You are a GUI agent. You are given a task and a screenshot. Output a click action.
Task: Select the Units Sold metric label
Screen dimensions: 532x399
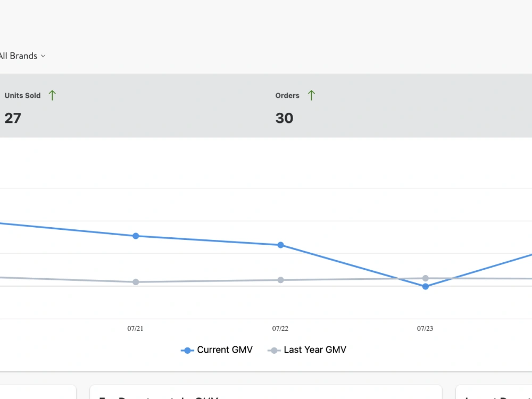tap(22, 96)
